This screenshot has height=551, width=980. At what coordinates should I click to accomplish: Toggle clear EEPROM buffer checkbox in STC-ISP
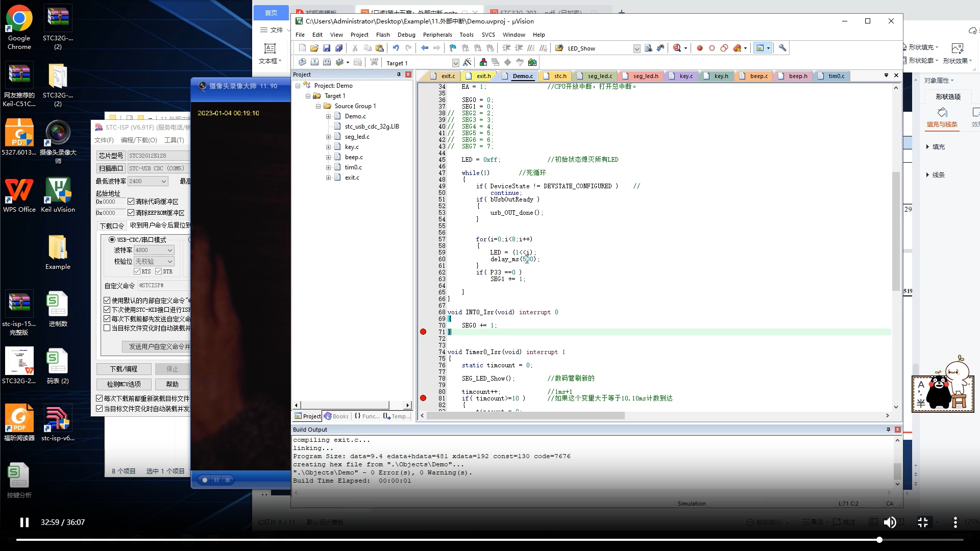pos(131,213)
